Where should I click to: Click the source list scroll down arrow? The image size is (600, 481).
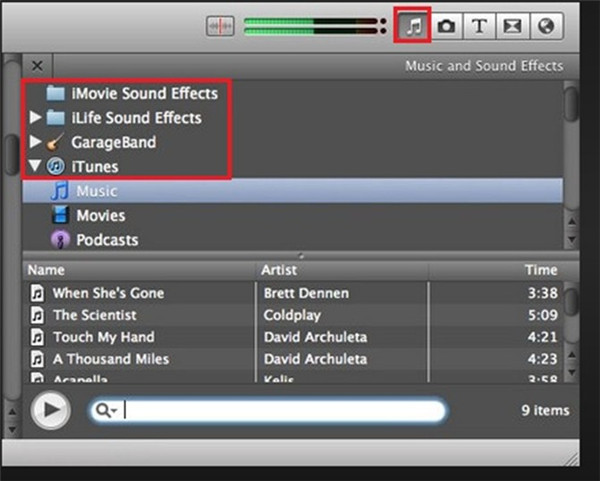572,240
